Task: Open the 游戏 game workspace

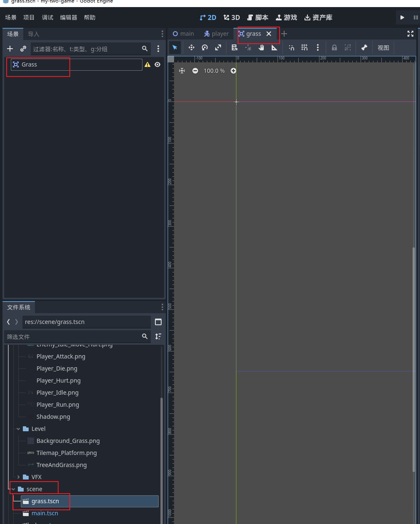Action: (x=287, y=17)
